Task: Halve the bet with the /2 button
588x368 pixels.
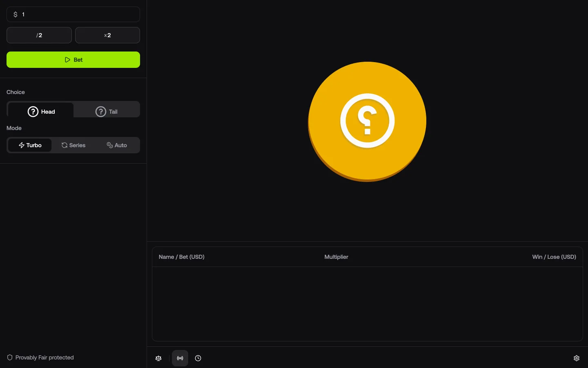Action: coord(39,35)
